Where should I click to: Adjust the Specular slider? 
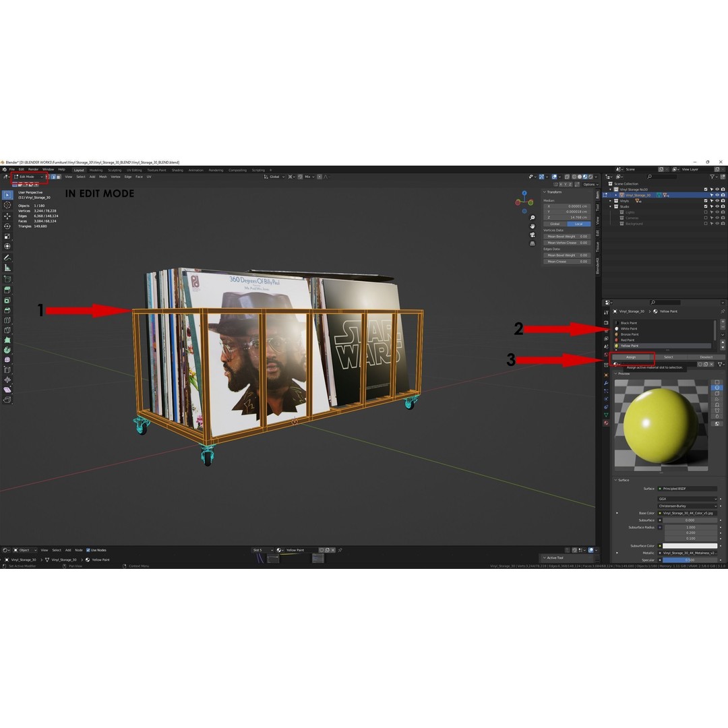pyautogui.click(x=690, y=560)
